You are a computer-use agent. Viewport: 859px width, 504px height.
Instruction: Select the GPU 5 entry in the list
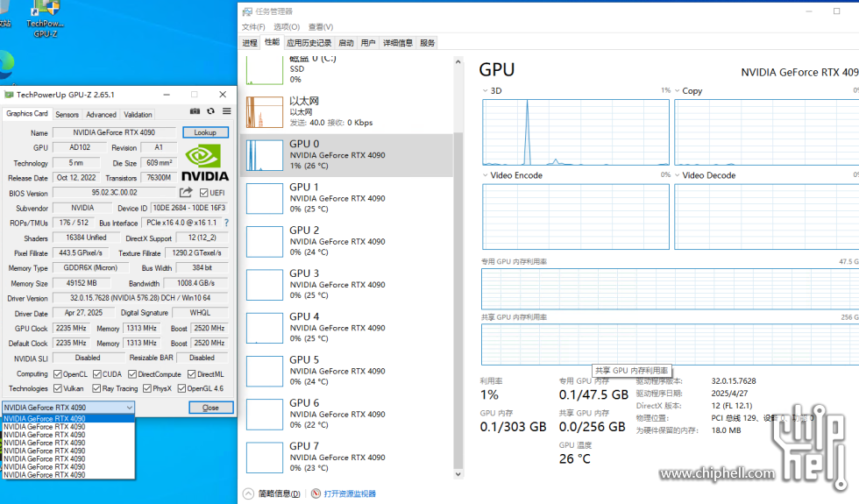click(x=347, y=372)
